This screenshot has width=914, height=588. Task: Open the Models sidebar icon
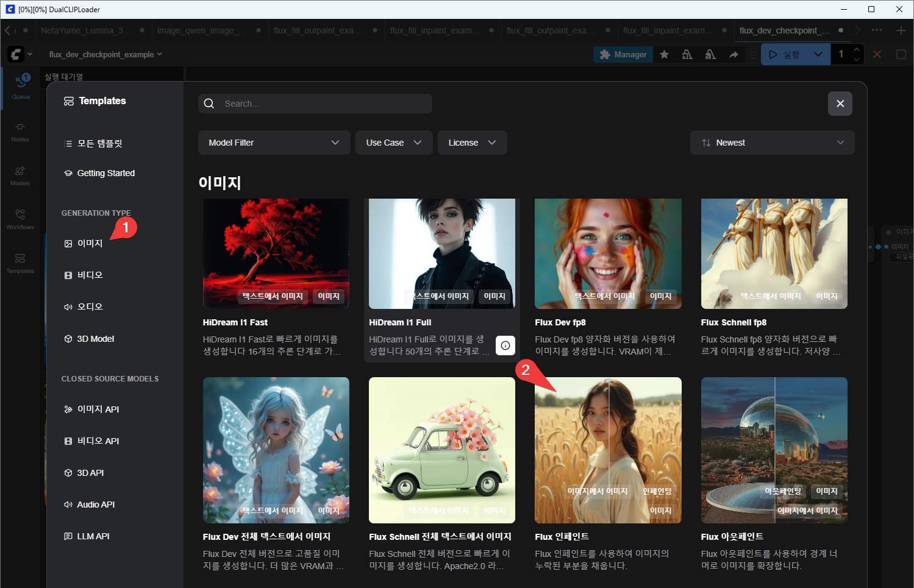[x=20, y=175]
